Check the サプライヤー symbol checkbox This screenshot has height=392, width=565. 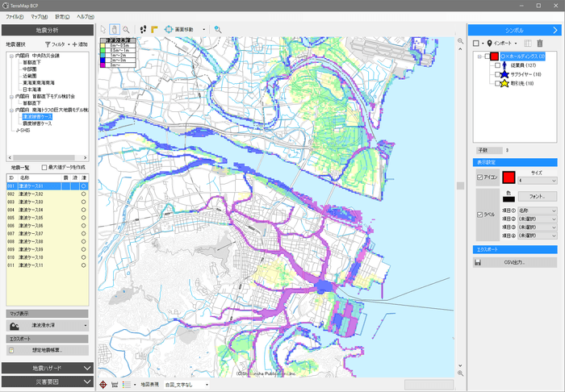(497, 73)
